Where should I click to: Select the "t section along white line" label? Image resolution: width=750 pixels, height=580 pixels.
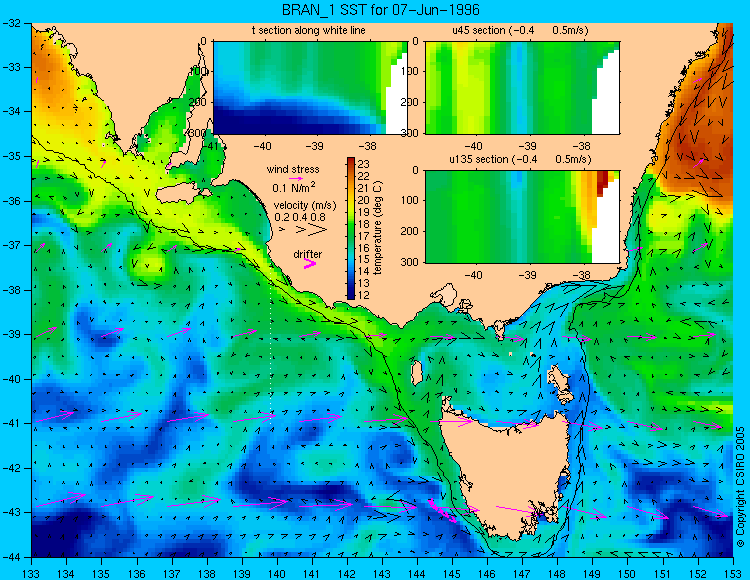[309, 30]
